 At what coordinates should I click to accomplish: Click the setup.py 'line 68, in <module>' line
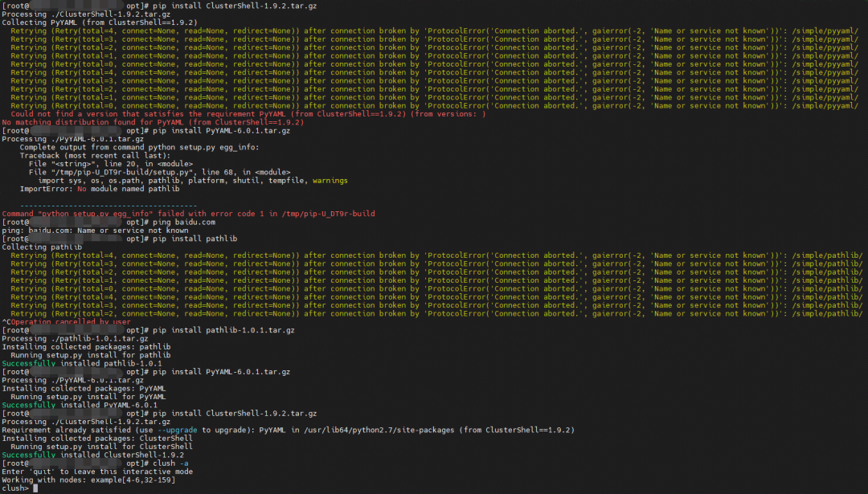(159, 172)
